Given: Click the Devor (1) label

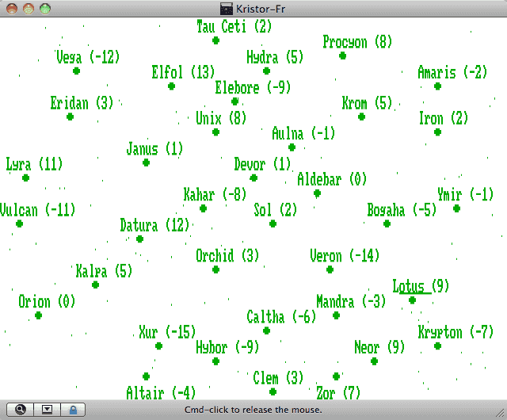Looking at the screenshot, I should pos(262,164).
